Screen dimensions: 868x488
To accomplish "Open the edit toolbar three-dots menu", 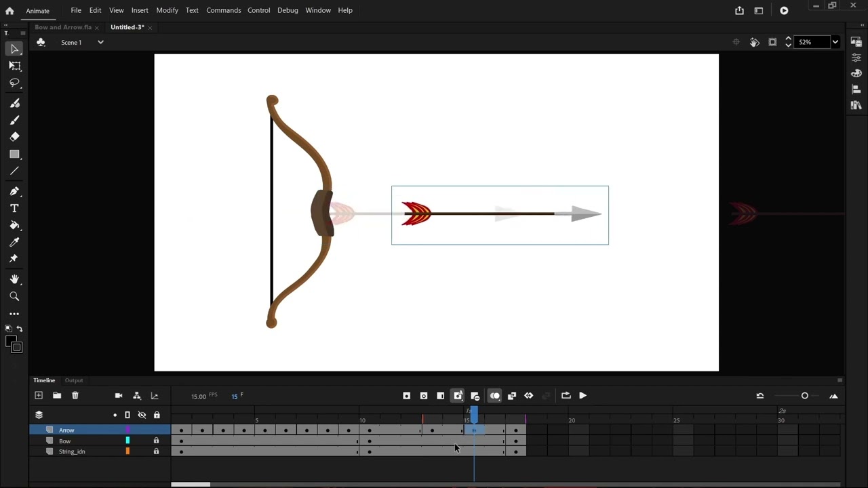I will click(x=14, y=314).
